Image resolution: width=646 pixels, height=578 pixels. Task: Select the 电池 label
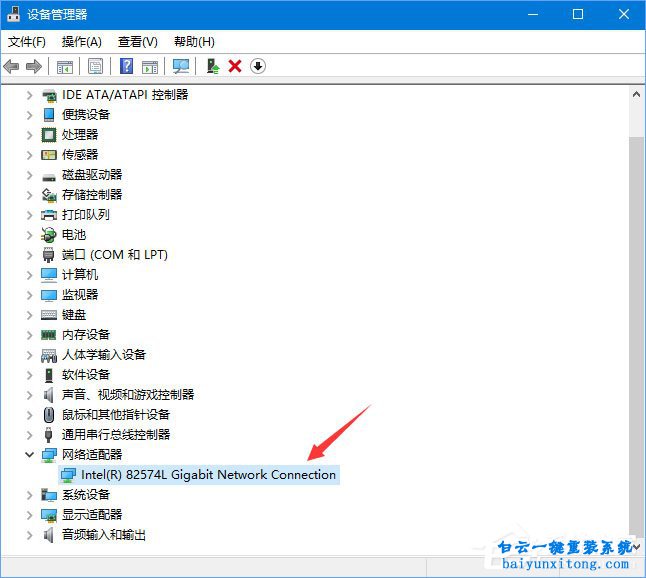[74, 235]
